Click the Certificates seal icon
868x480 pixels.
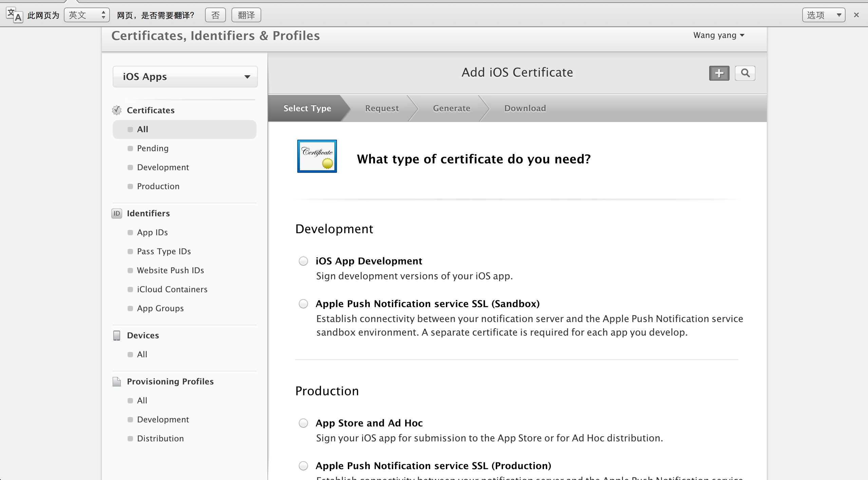[117, 110]
